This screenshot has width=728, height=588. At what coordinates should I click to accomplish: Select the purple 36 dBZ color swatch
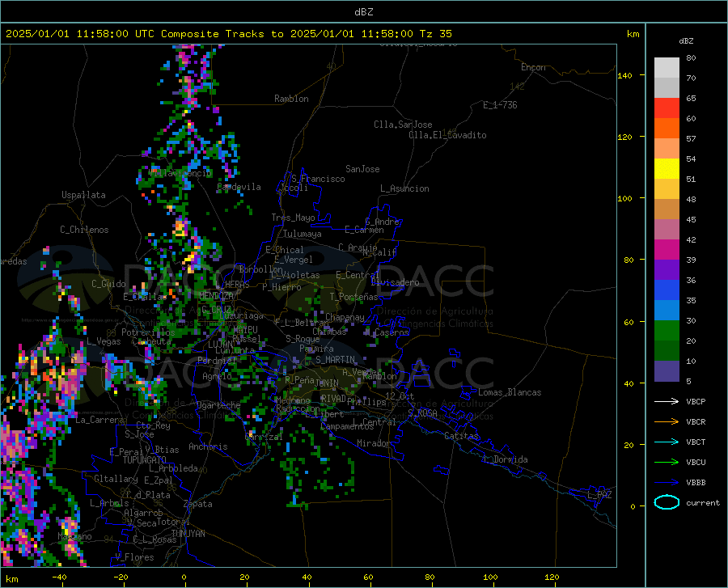tap(667, 270)
